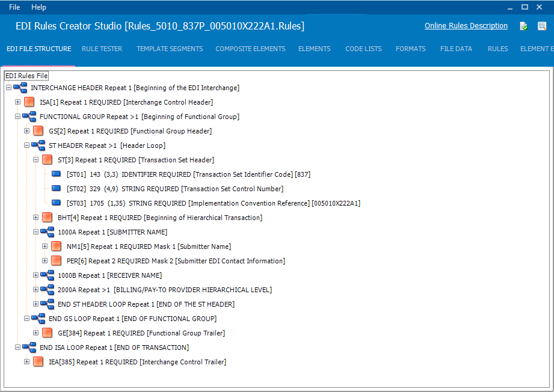Click the blue element icon beside [ST01]
Screen dimensions: 554x392
click(x=56, y=174)
